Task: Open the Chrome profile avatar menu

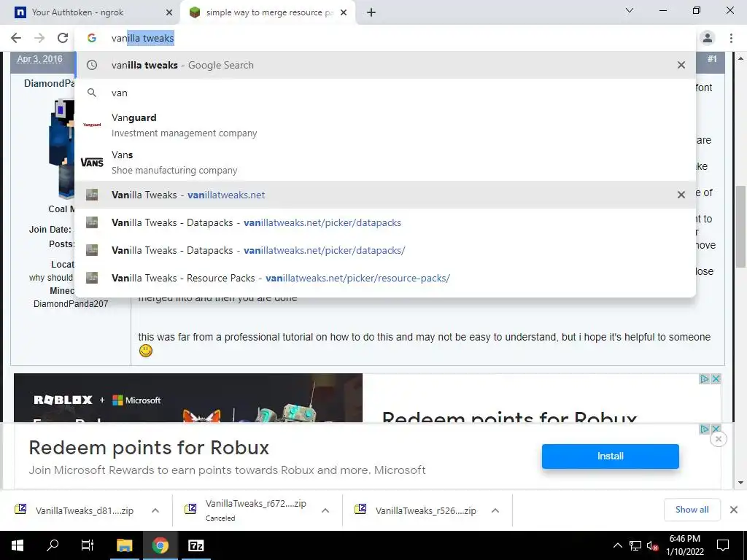Action: [708, 38]
